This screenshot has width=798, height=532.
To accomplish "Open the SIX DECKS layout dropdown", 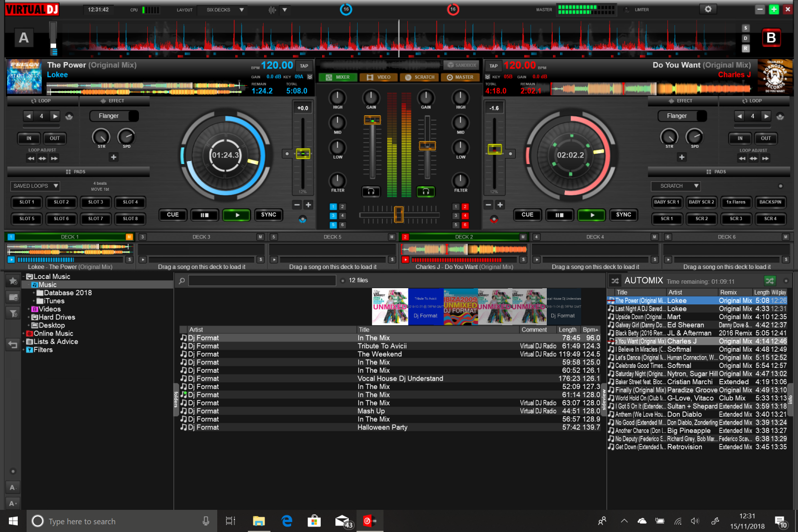I will pos(223,10).
